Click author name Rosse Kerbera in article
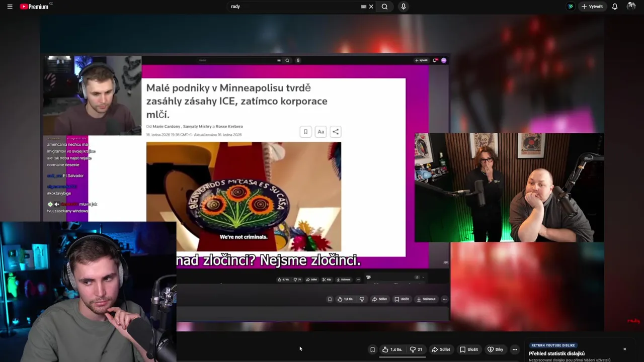 (x=229, y=127)
